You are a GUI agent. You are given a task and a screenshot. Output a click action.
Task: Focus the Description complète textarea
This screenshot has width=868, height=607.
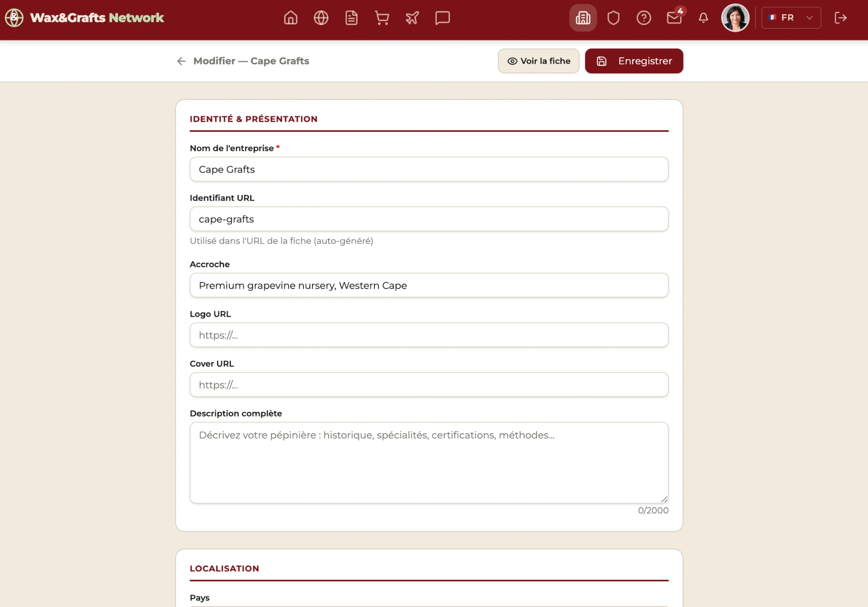(429, 463)
